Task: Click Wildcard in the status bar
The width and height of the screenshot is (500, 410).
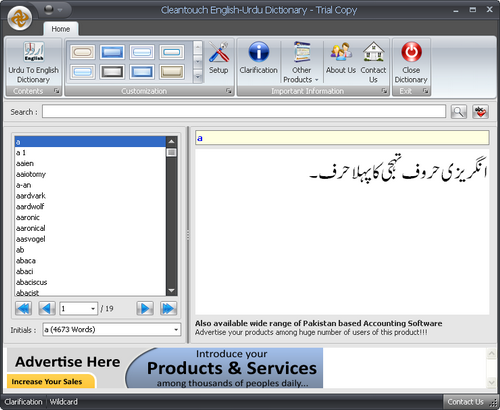Action: click(64, 402)
